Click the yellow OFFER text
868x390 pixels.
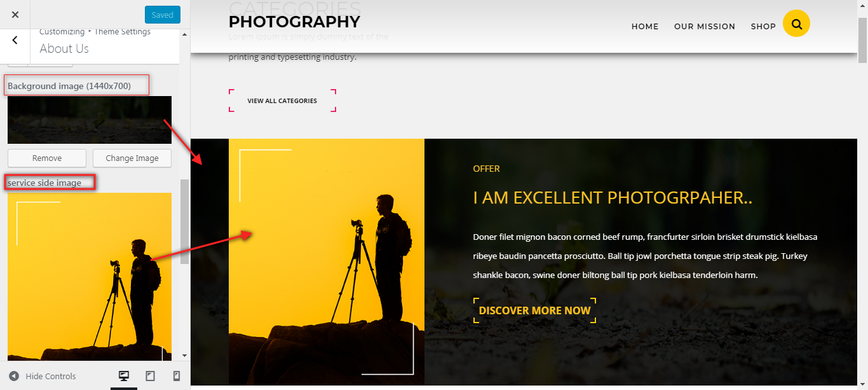[x=487, y=169]
